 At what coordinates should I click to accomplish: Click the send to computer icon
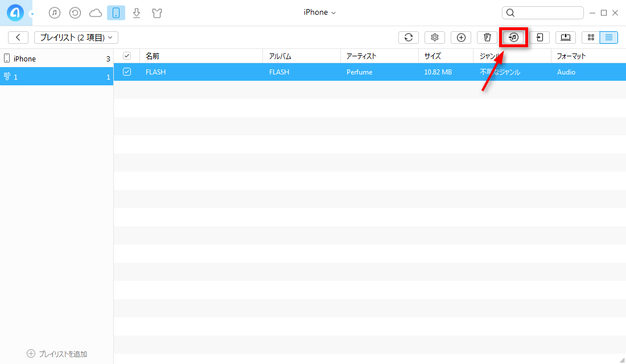point(566,38)
